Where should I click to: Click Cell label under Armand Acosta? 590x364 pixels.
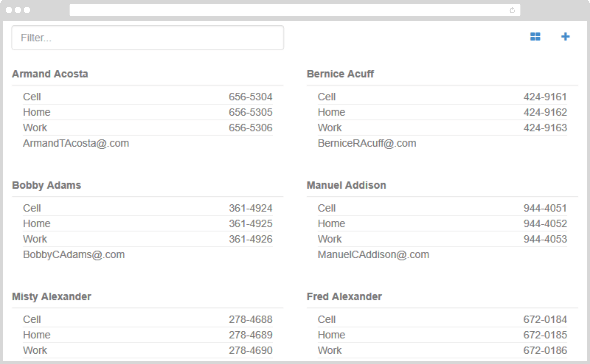(x=32, y=97)
